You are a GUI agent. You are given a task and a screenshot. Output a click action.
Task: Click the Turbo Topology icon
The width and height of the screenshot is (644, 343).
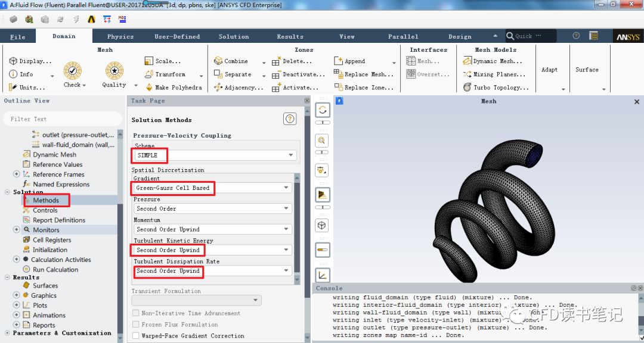tap(467, 88)
